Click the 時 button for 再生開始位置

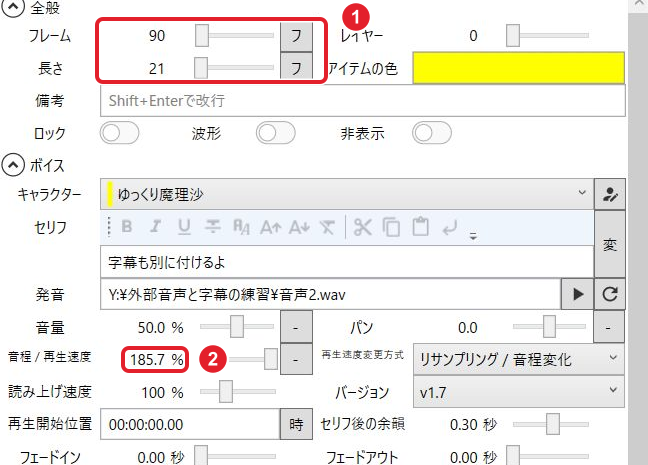(296, 424)
